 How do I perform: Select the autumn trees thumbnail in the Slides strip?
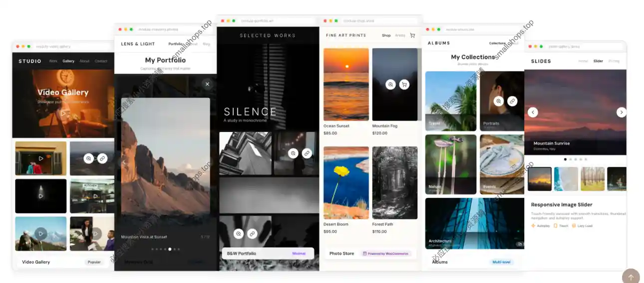[593, 179]
